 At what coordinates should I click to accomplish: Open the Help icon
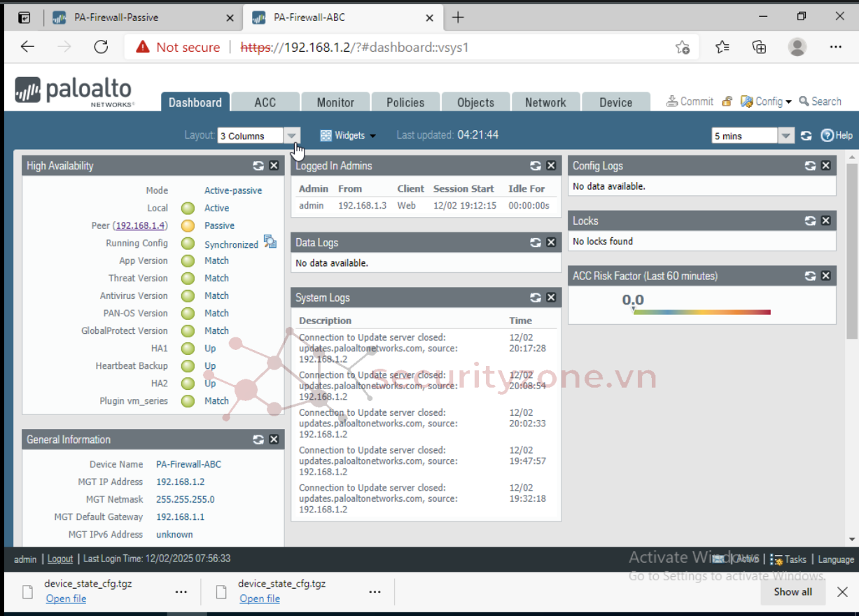point(827,136)
